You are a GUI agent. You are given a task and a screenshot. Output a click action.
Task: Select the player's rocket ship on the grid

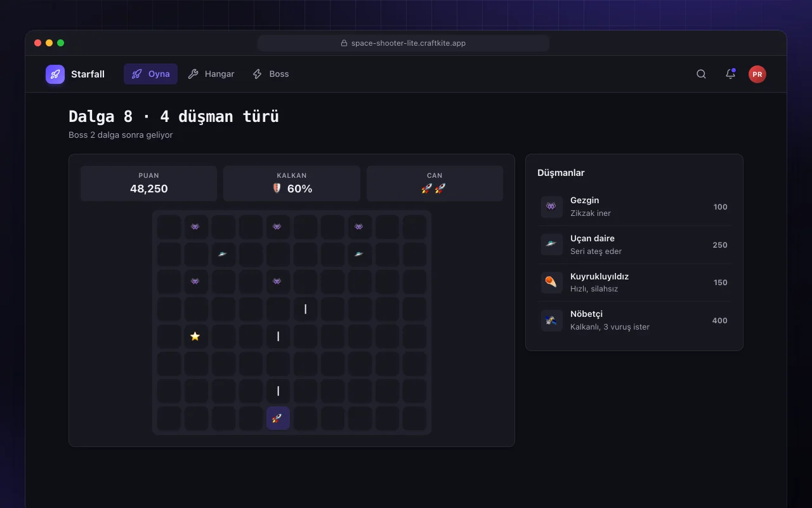[x=278, y=418]
